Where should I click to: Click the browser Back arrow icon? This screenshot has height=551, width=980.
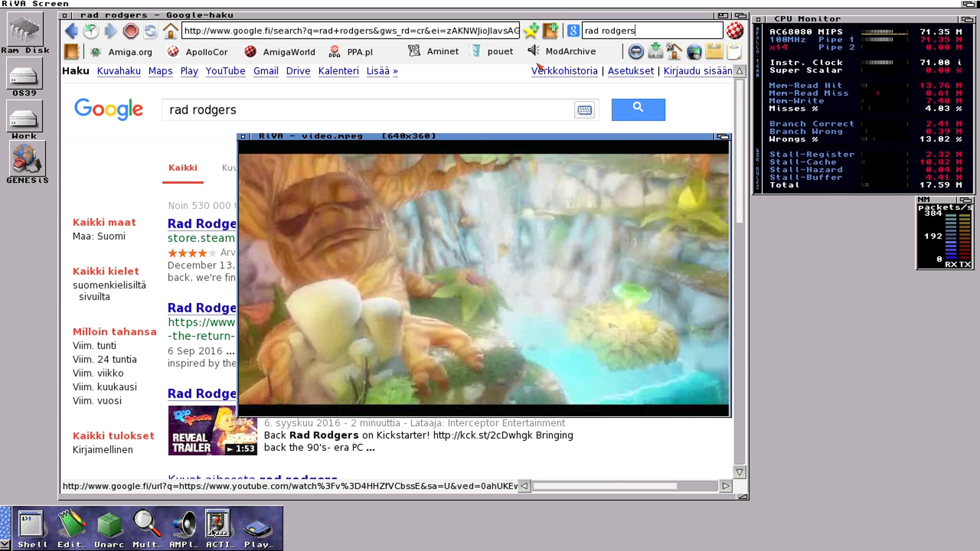click(x=71, y=31)
